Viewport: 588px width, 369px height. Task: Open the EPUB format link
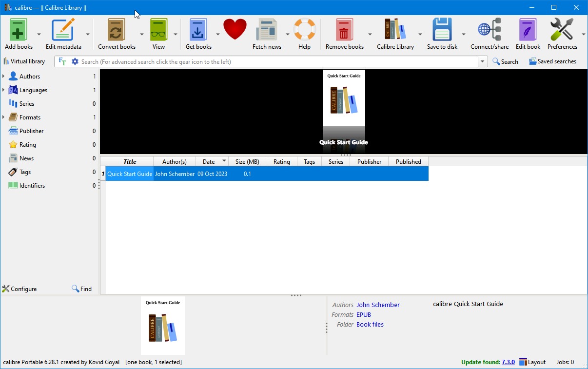click(x=364, y=314)
